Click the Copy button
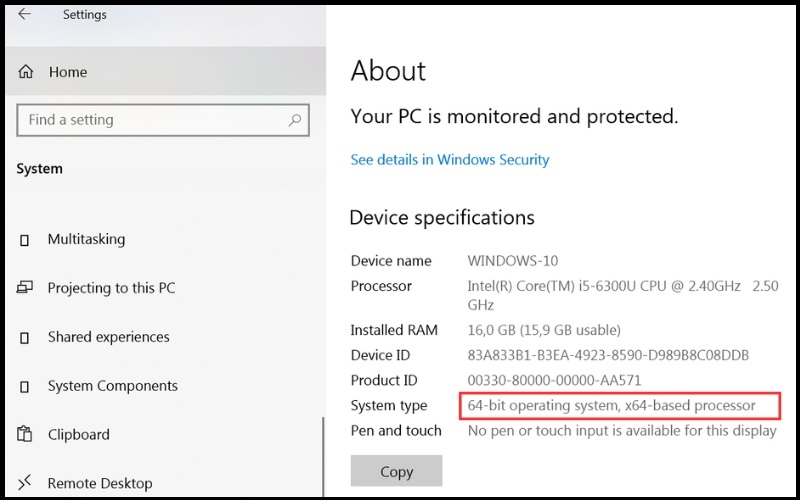 point(396,471)
